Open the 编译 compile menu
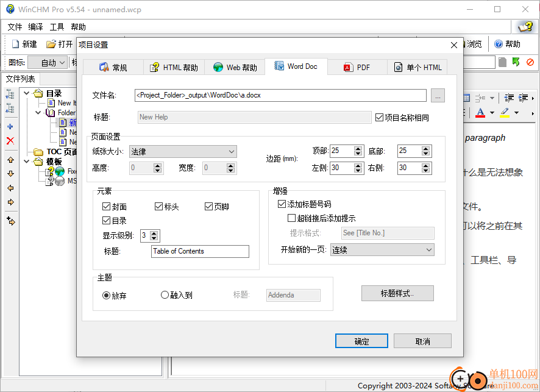Screen dimensions: 540x392 pyautogui.click(x=35, y=27)
